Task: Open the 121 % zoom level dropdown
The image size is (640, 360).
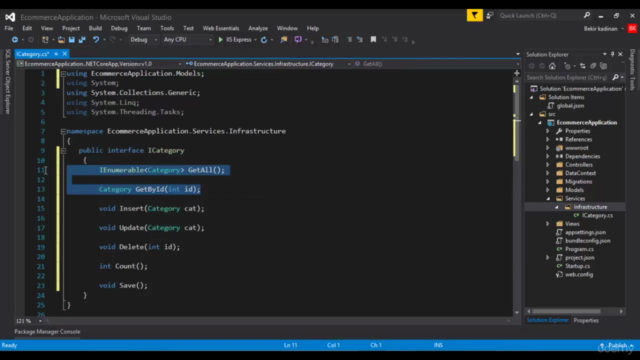Action: (x=40, y=321)
